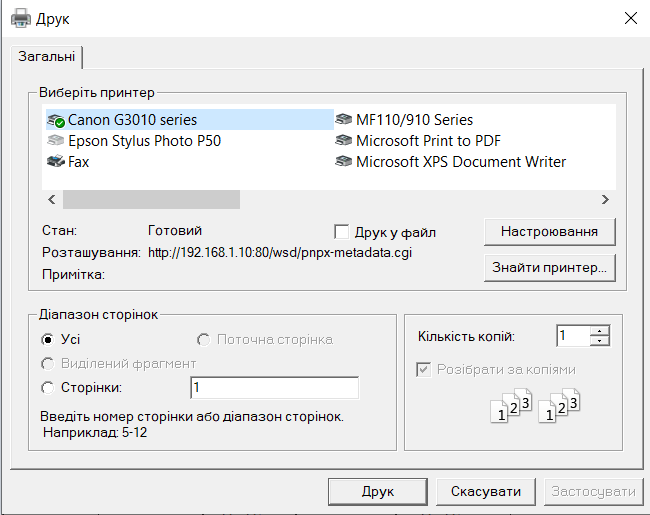Click the collate pages 1-2-3 illustration
The height and width of the screenshot is (515, 650).
[535, 405]
